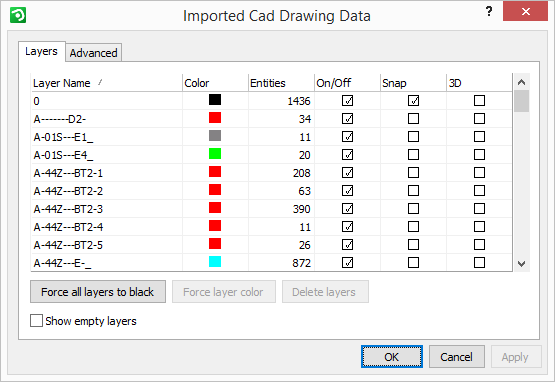
Task: Disable Snap checkbox for layer 0
Action: pos(413,101)
